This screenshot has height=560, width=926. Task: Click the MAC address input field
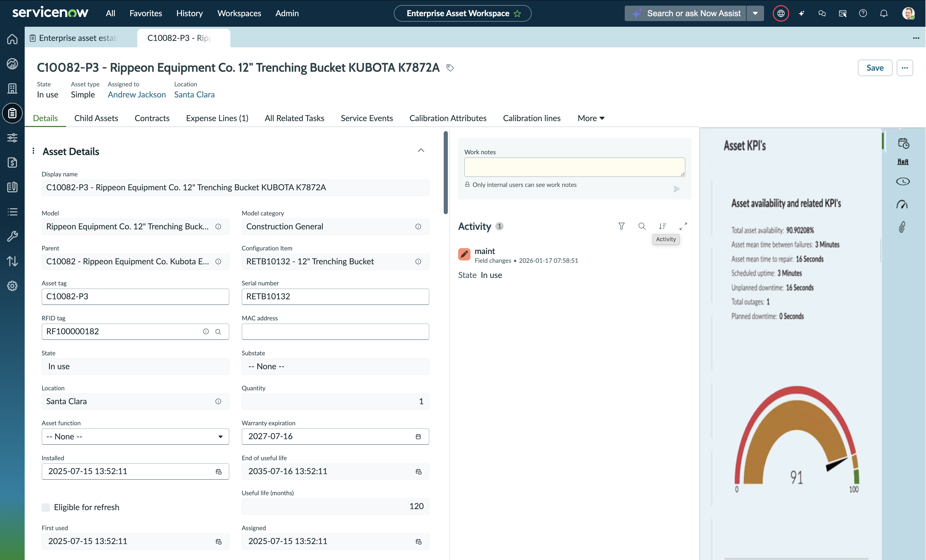click(335, 331)
